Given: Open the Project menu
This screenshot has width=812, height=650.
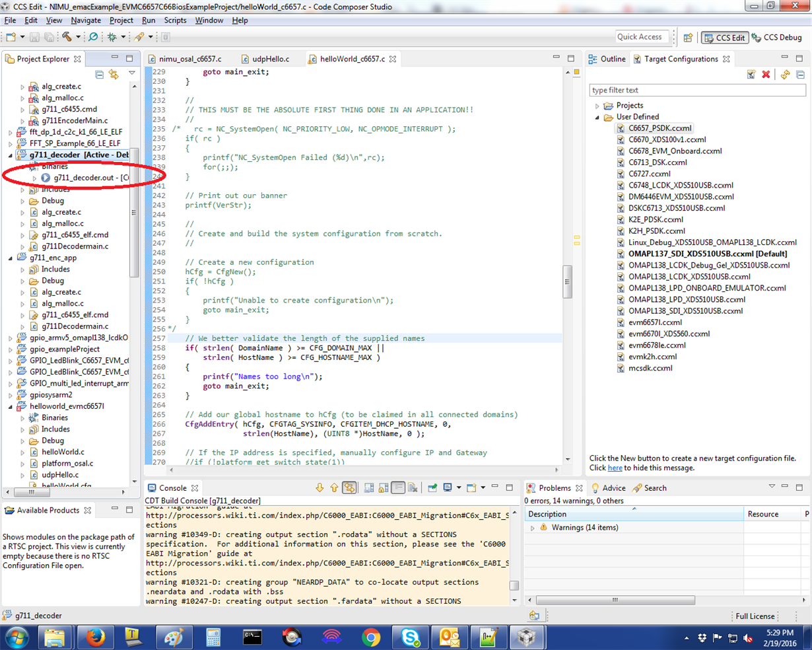Looking at the screenshot, I should [x=121, y=20].
